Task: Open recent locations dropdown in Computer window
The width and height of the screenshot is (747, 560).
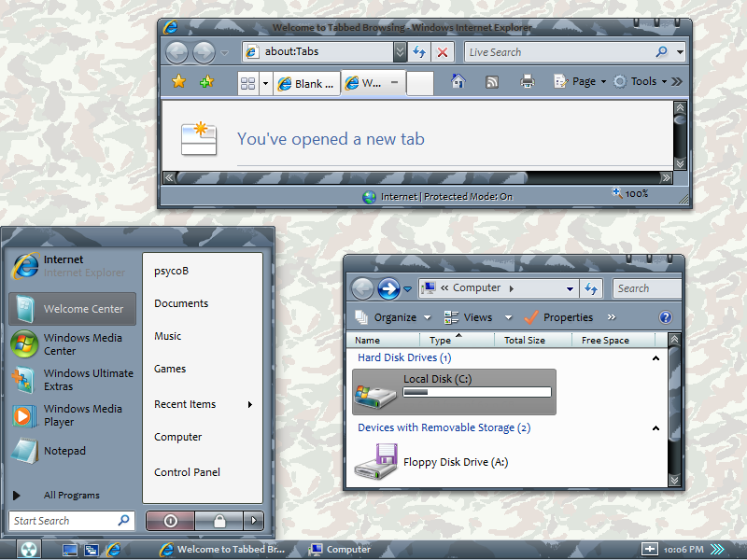Action: pos(407,288)
